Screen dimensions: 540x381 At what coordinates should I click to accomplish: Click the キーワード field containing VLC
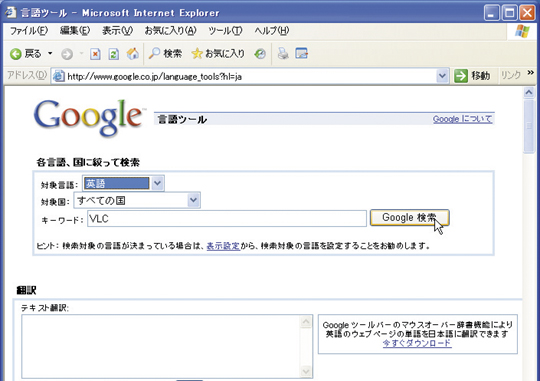click(x=227, y=219)
